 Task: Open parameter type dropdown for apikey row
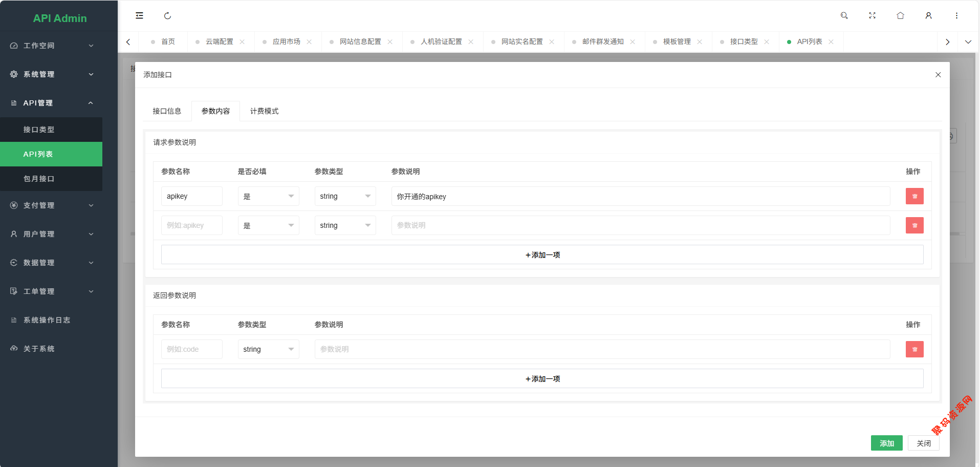345,197
